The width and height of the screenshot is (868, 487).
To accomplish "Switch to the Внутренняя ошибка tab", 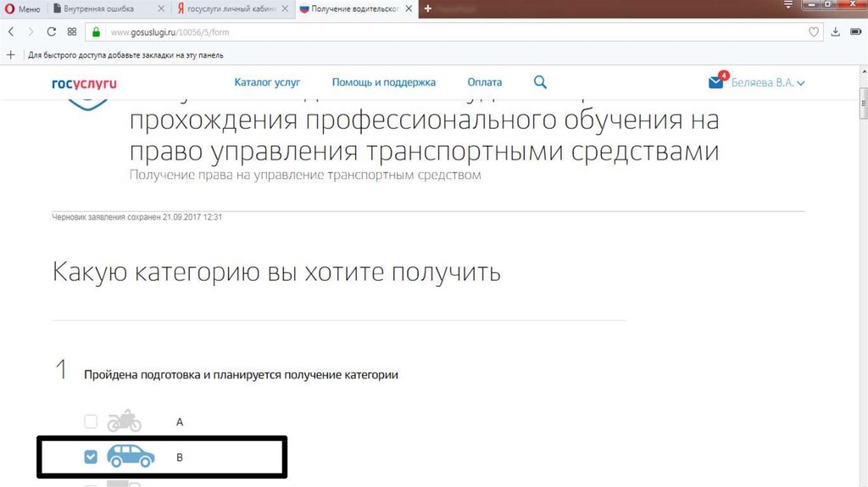I will tap(119, 8).
